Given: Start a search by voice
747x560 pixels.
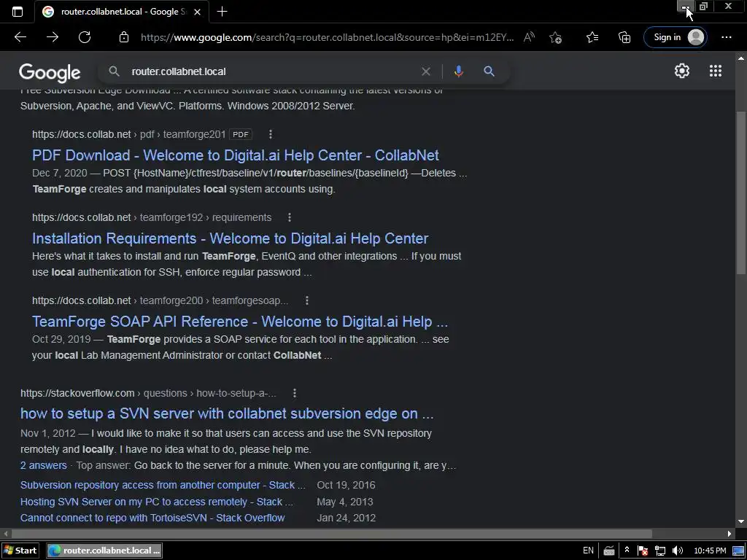Looking at the screenshot, I should click(x=458, y=71).
